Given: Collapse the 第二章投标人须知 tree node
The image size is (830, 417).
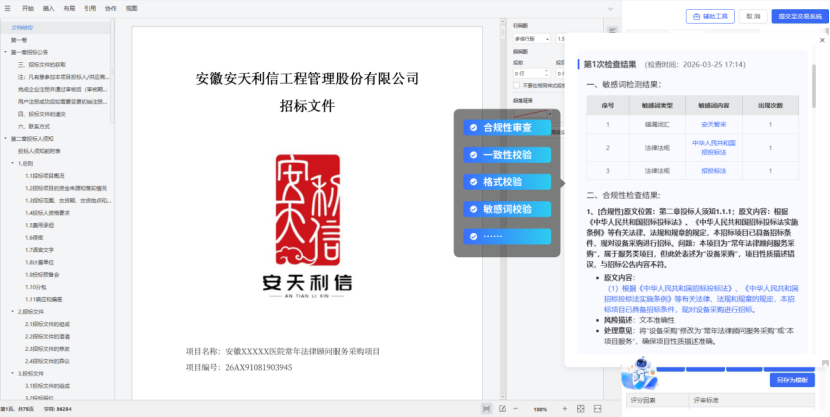Looking at the screenshot, I should coord(6,139).
